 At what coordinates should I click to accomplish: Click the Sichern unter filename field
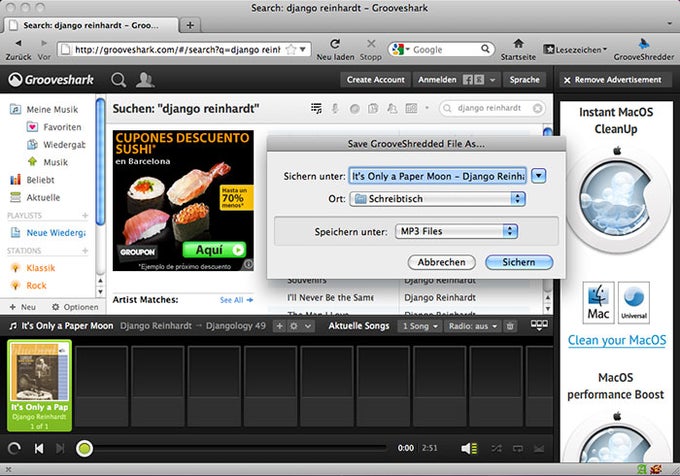tap(438, 176)
